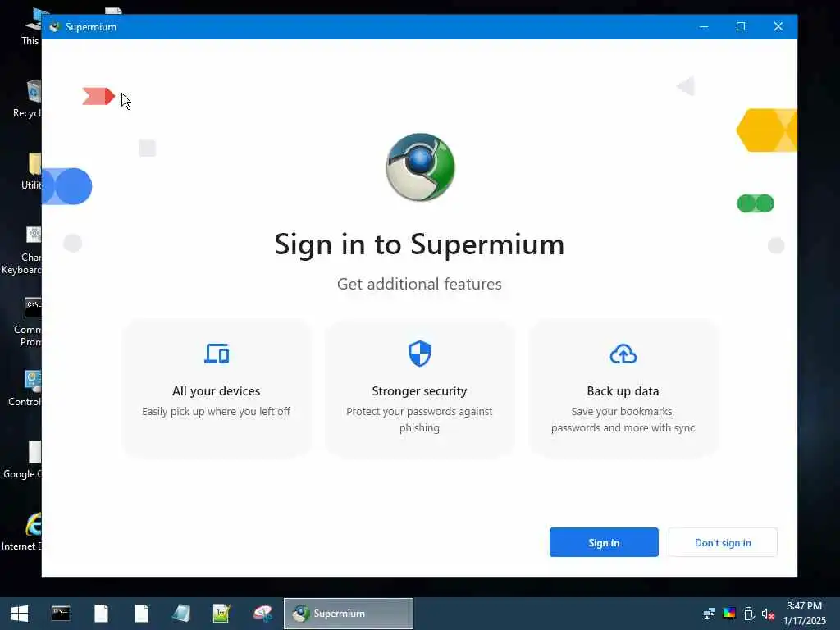Minimize the Supermium window
This screenshot has width=840, height=630.
[704, 26]
